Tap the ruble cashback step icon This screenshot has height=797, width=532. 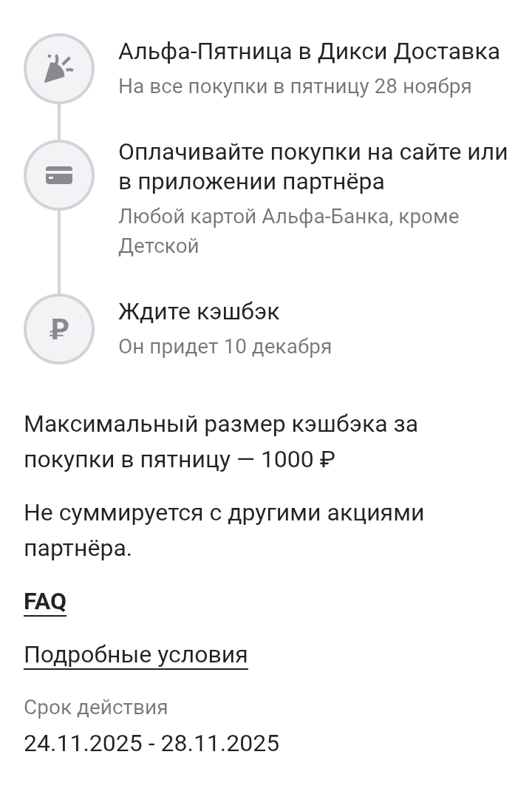(x=59, y=329)
